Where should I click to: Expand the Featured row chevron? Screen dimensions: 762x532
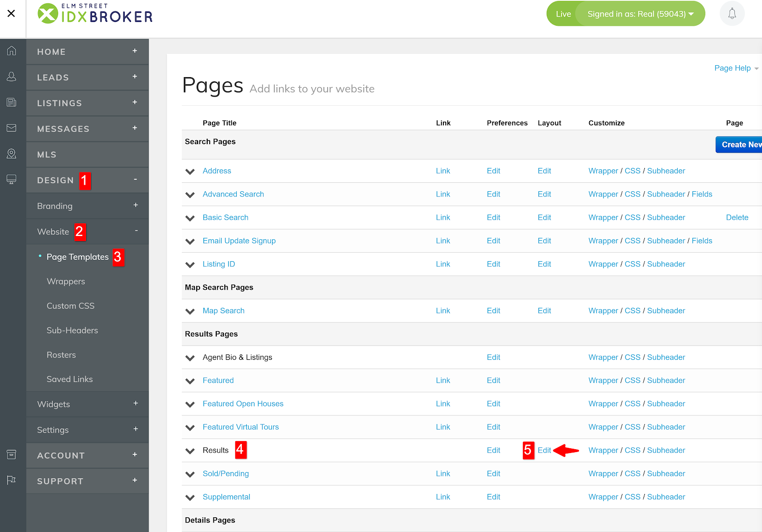190,381
